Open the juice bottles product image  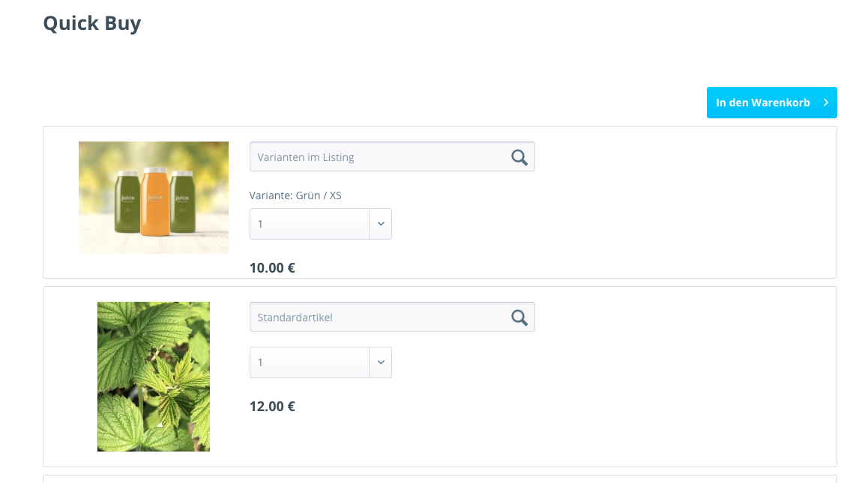click(x=154, y=198)
